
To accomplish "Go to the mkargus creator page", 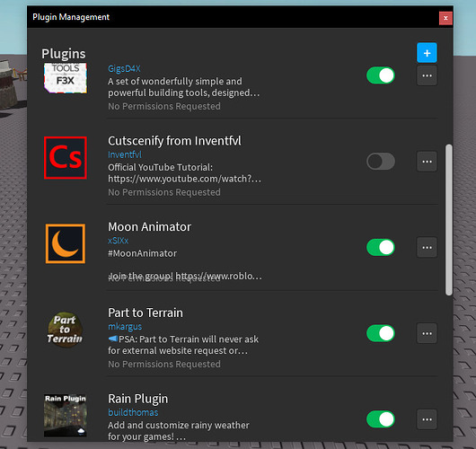I will pos(125,327).
